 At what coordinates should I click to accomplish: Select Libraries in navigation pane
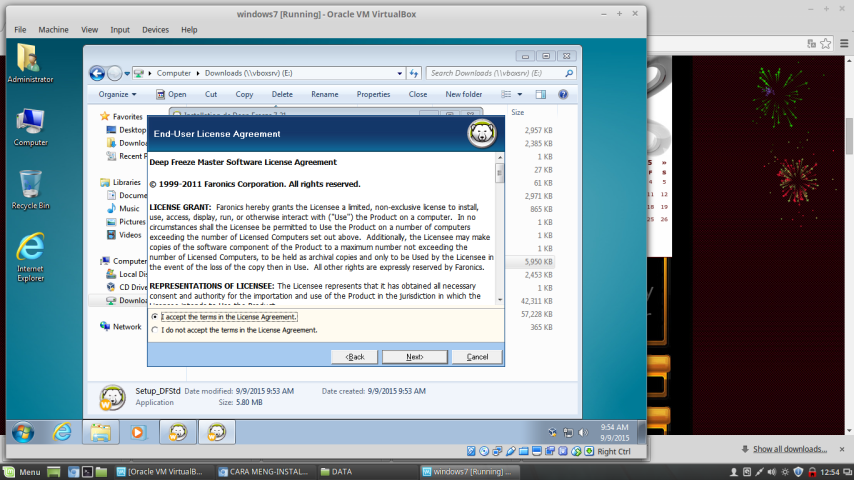127,183
